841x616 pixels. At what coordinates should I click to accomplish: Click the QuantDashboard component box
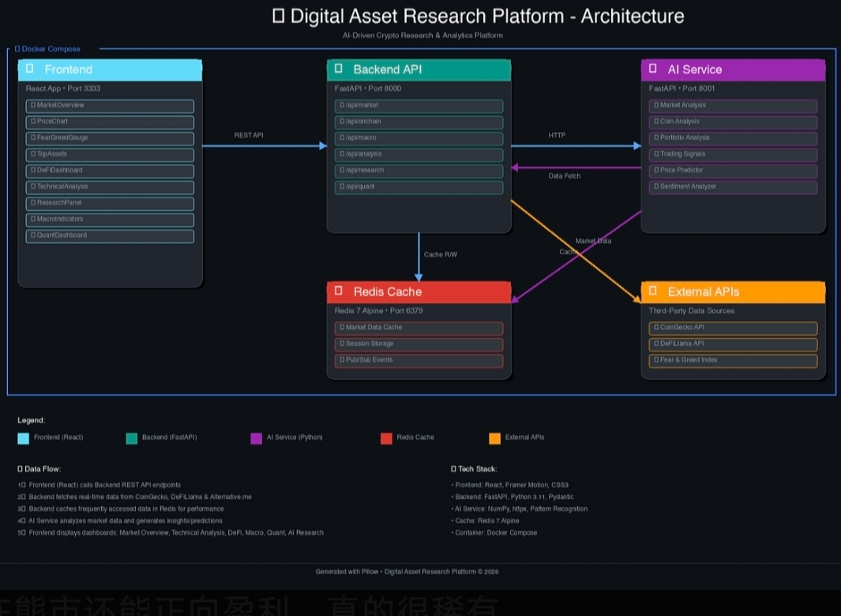click(x=110, y=235)
